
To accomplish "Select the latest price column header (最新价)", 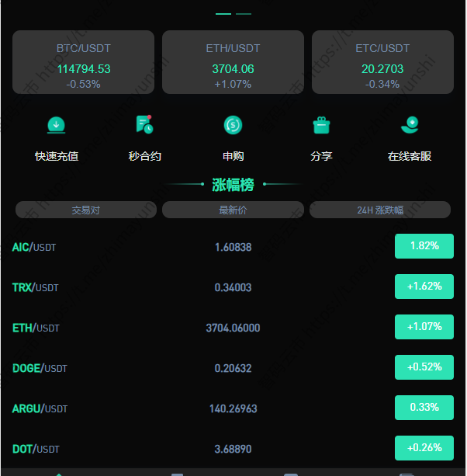I will coord(233,210).
